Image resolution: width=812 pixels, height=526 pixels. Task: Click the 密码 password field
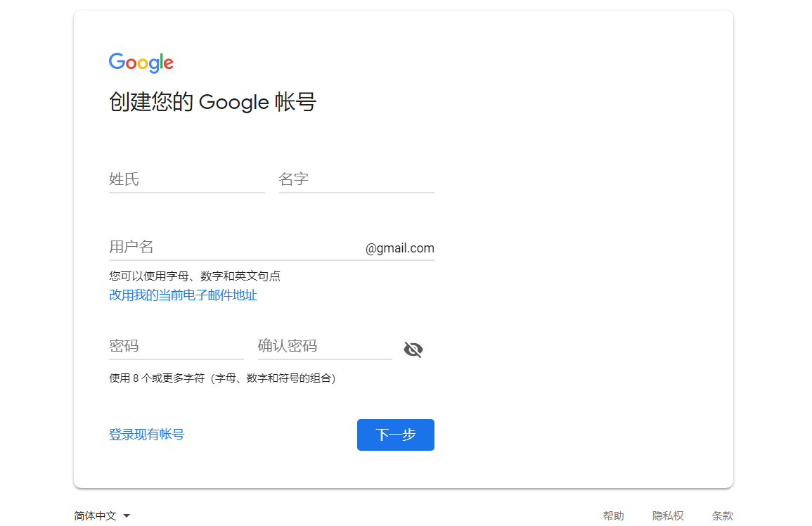(x=176, y=346)
